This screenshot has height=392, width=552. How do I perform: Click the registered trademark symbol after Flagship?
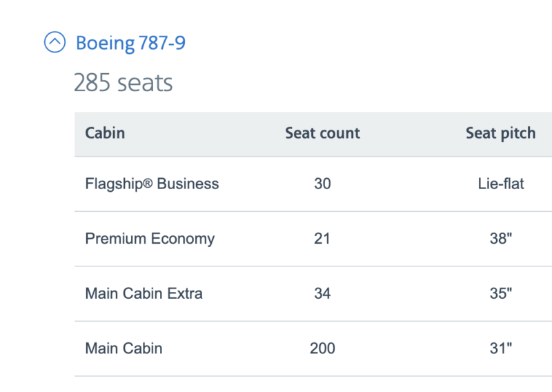point(149,184)
